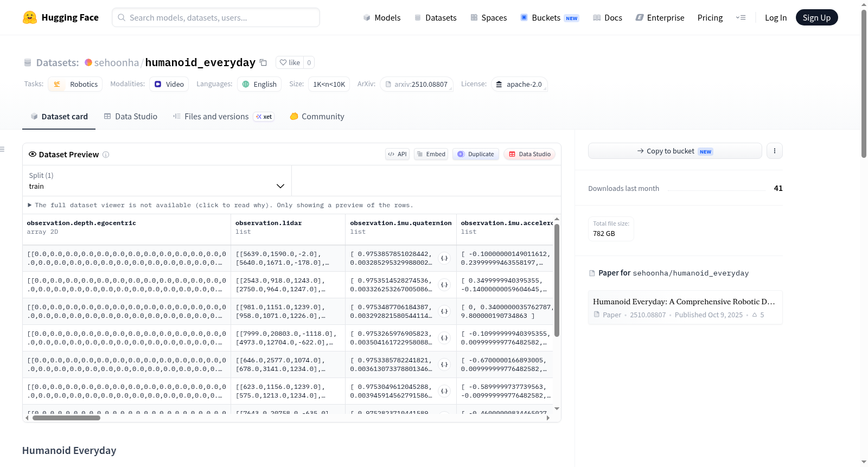Click the 1K<n<10K size tag

click(x=329, y=84)
